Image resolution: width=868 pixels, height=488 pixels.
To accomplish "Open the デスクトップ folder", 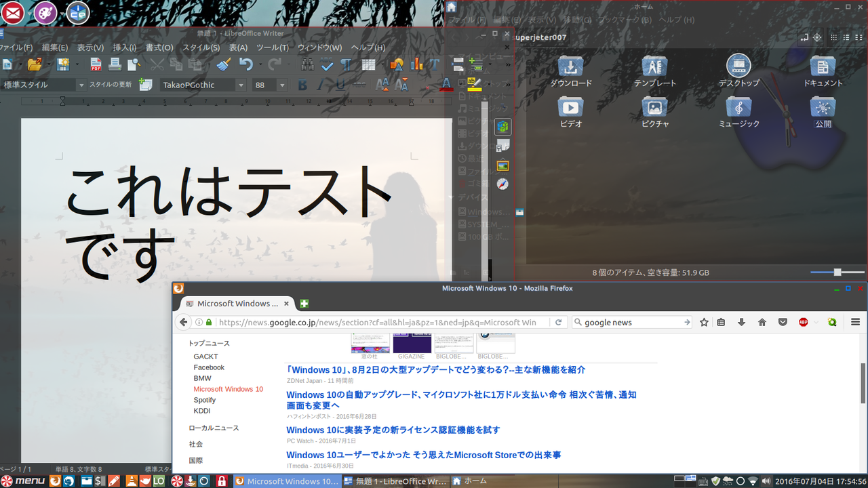I will click(x=739, y=72).
